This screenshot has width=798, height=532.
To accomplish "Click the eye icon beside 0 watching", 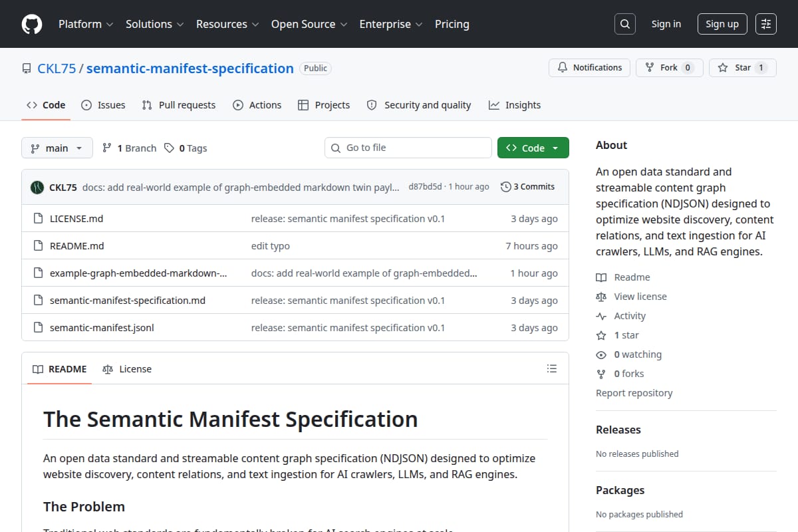I will (x=601, y=354).
